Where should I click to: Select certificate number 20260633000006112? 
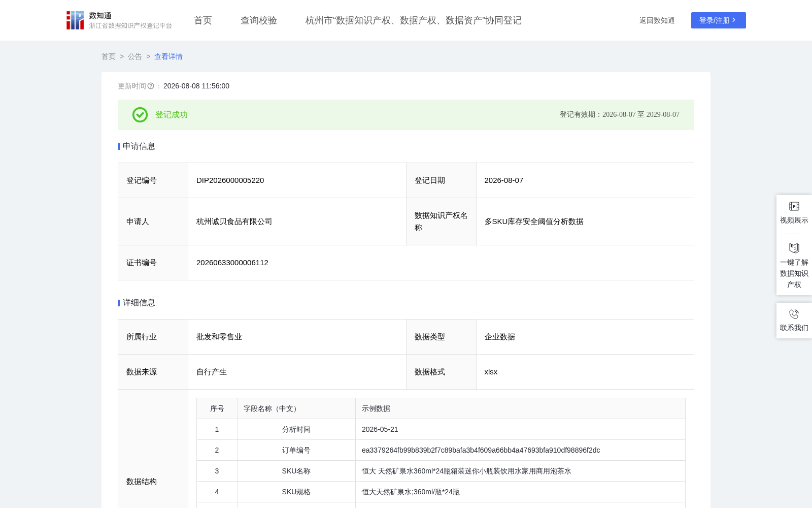click(x=232, y=263)
